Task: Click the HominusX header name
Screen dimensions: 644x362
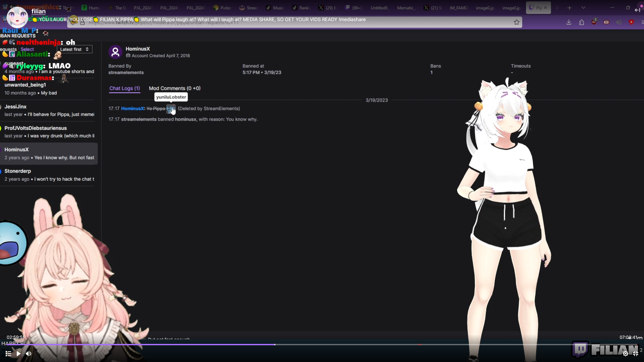Action: (138, 49)
